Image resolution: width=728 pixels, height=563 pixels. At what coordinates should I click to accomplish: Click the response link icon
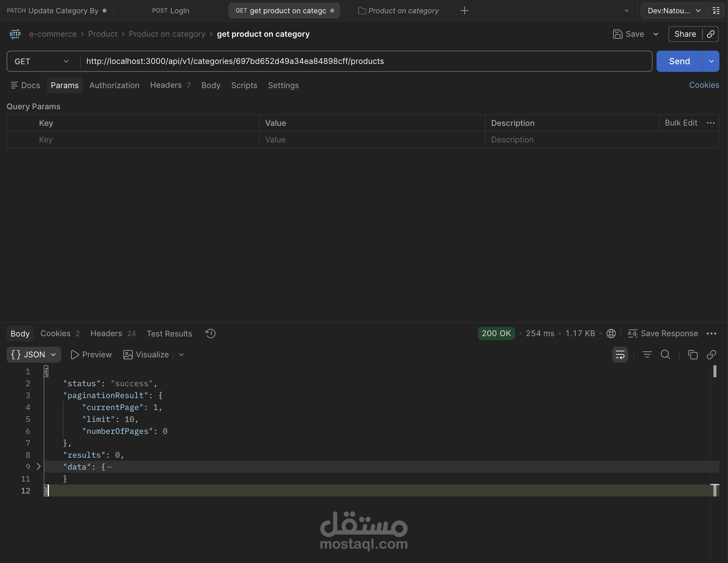tap(711, 355)
